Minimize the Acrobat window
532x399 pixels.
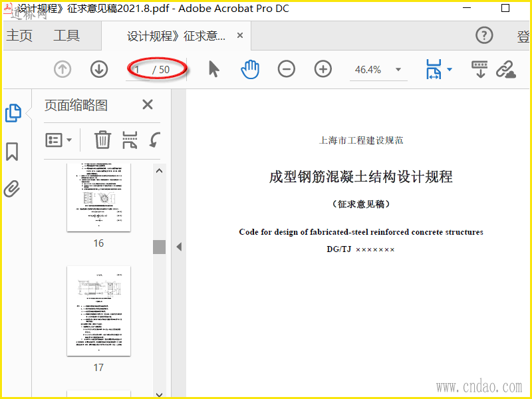[x=467, y=8]
